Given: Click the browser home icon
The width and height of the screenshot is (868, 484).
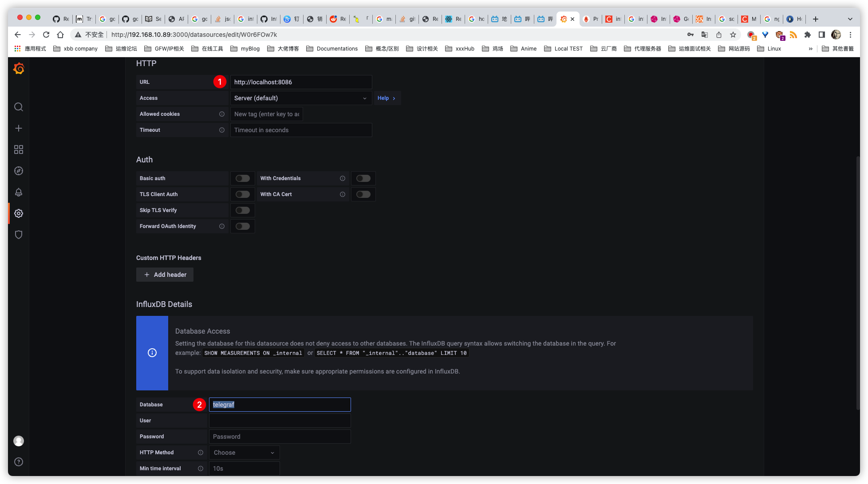Looking at the screenshot, I should (x=60, y=35).
